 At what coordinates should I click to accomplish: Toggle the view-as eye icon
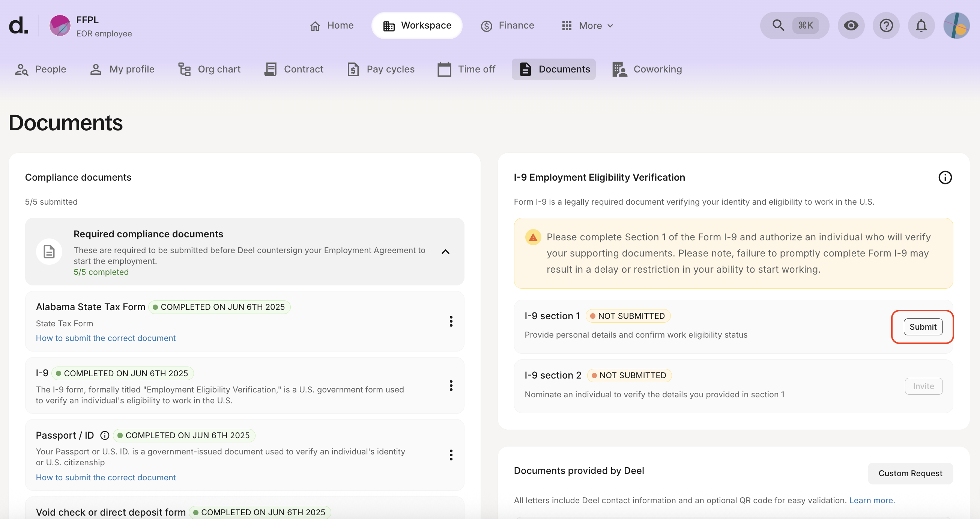(x=851, y=26)
